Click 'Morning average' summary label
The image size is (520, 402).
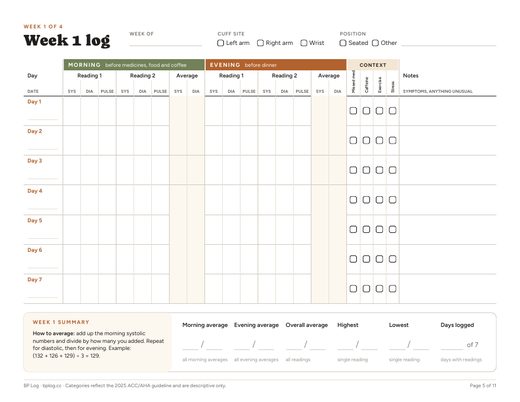pos(205,325)
